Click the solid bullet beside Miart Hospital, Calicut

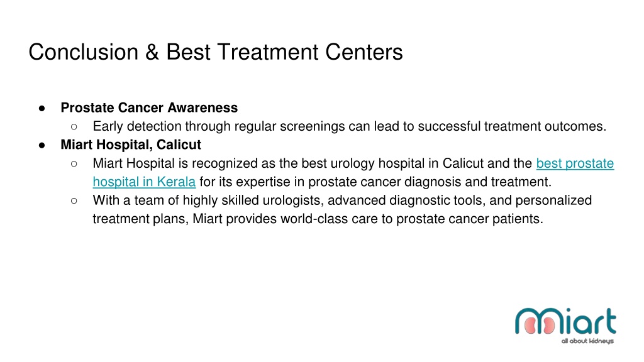click(x=42, y=145)
